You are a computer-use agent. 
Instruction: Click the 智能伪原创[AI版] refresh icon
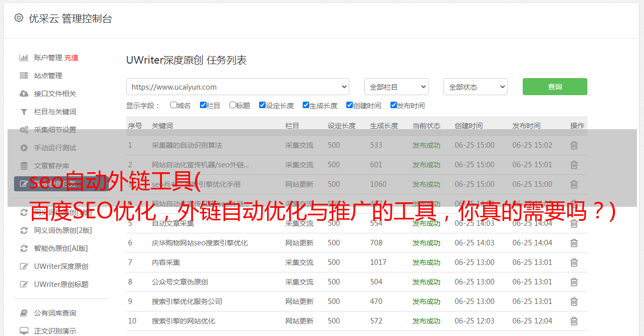(24, 248)
